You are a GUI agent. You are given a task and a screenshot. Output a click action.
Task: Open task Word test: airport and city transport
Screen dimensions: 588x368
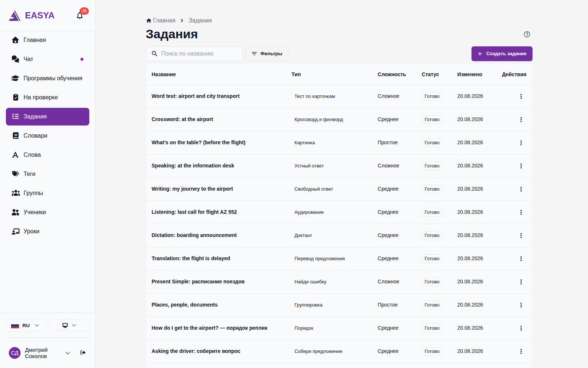[x=196, y=96]
